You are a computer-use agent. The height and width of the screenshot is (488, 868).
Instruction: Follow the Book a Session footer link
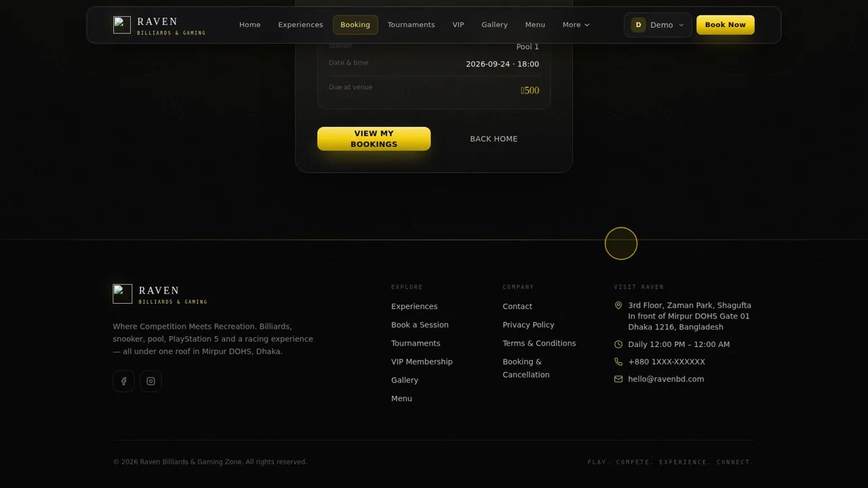(420, 325)
